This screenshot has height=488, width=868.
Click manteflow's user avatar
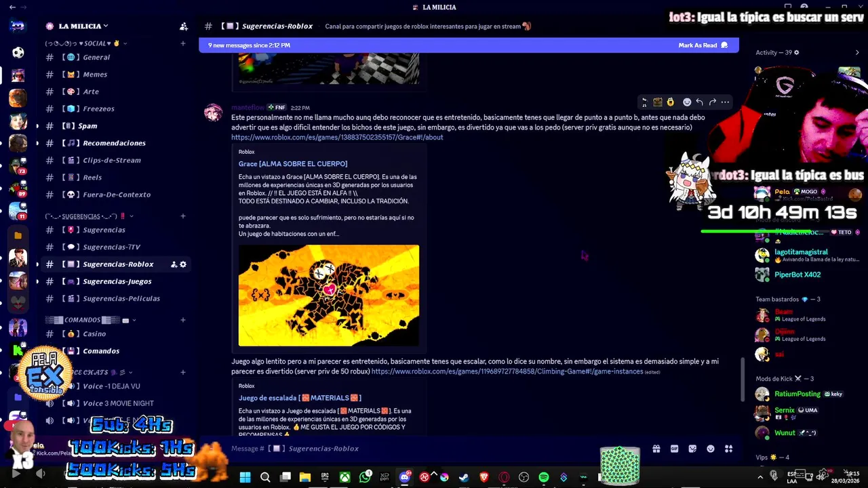tap(214, 113)
